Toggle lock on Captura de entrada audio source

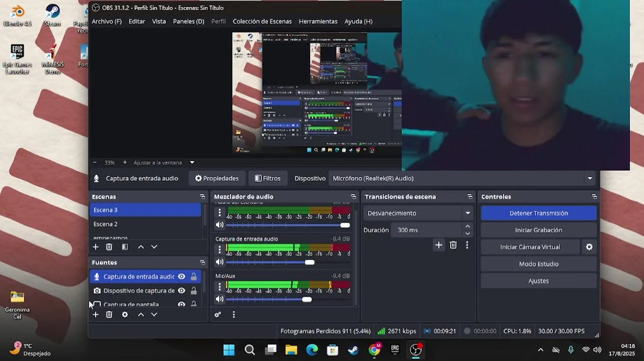click(x=194, y=276)
